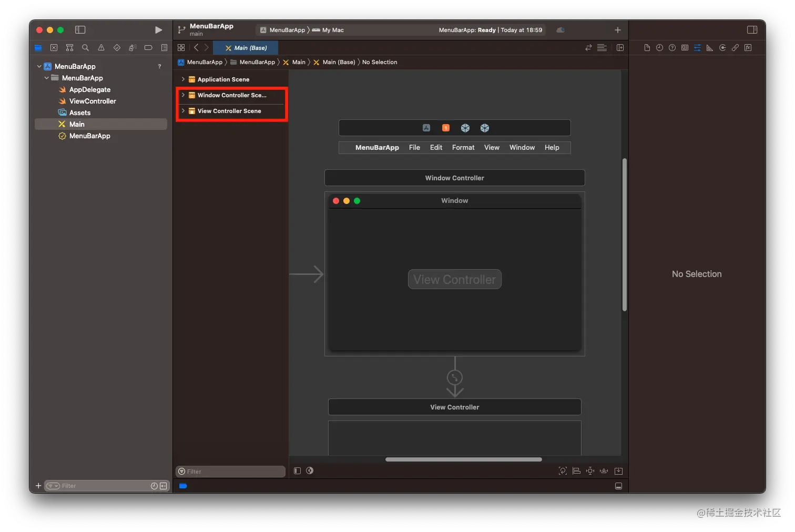Toggle canvas appearance light/dark
The image size is (795, 532).
pos(310,470)
